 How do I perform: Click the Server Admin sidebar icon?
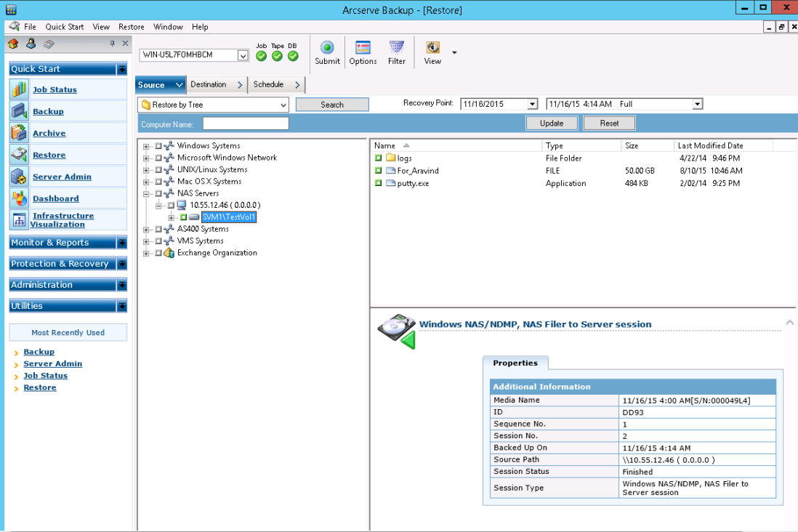tap(19, 177)
